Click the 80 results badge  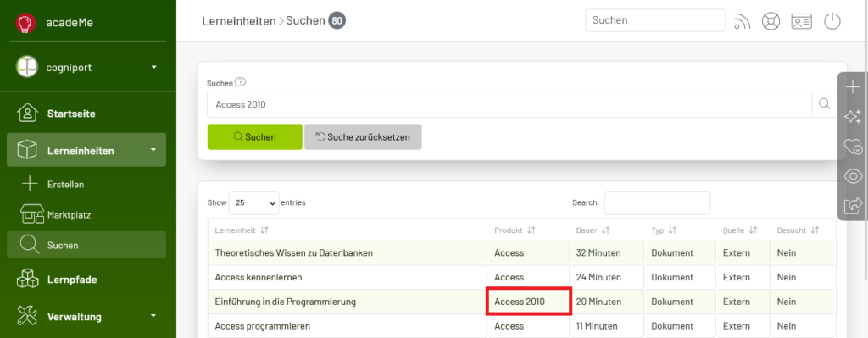[x=337, y=21]
